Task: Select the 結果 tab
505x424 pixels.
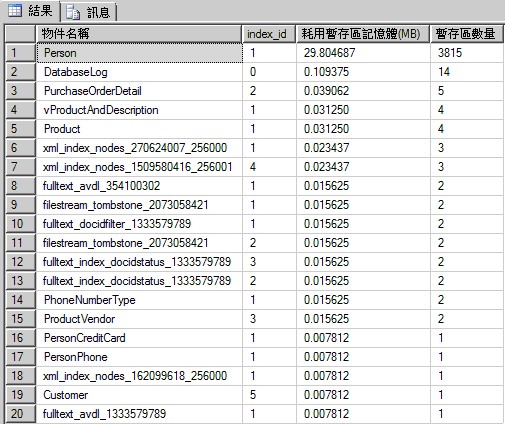Action: coord(30,11)
